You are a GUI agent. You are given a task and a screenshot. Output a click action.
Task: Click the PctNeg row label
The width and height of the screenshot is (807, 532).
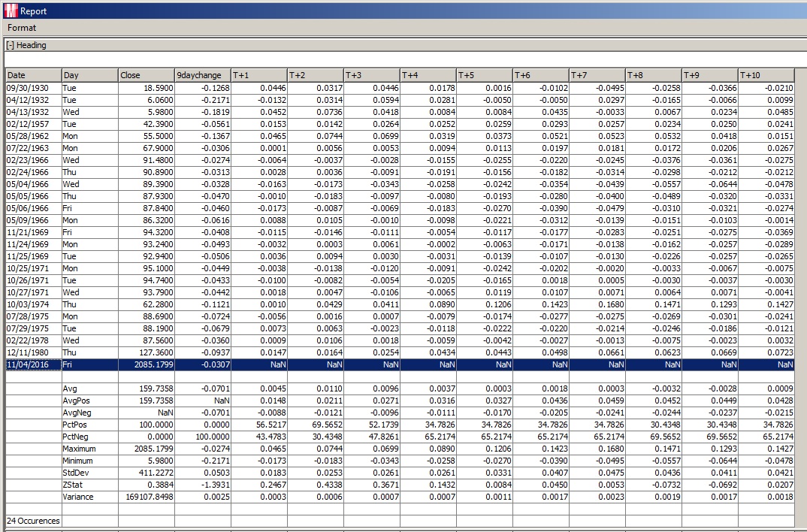coord(90,437)
